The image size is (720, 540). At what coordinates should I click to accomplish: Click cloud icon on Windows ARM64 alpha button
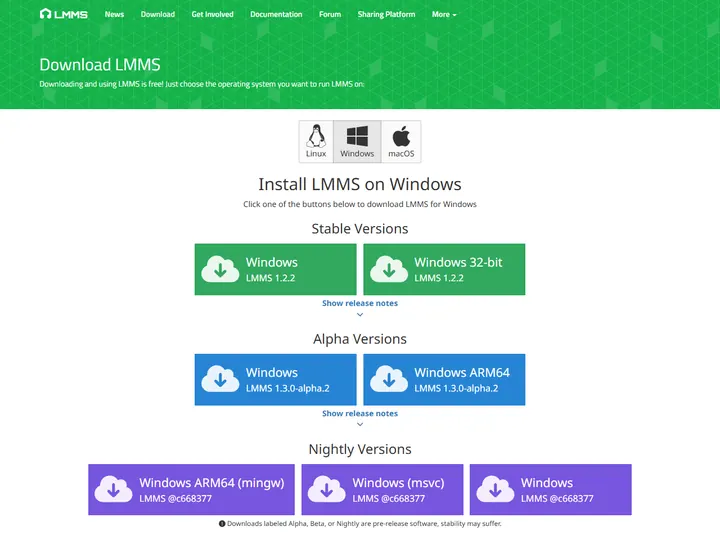(x=389, y=379)
